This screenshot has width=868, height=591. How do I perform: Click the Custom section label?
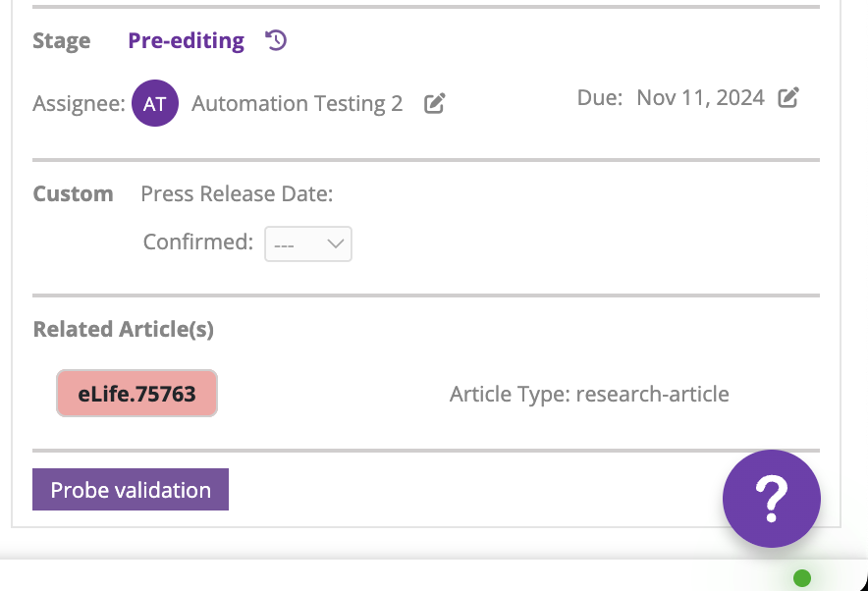pos(73,194)
